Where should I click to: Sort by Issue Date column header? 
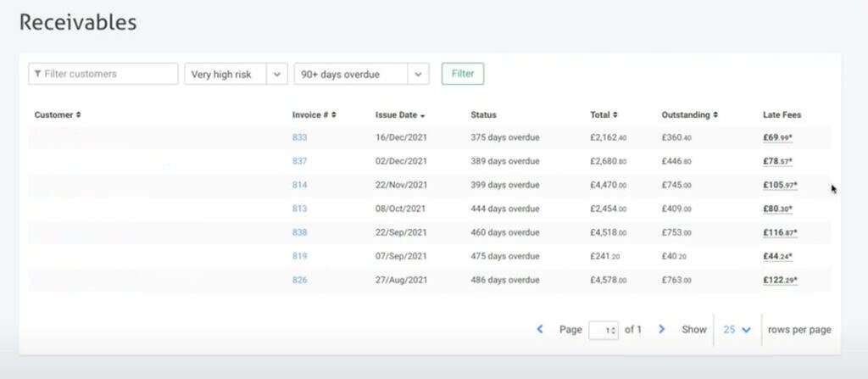point(400,114)
